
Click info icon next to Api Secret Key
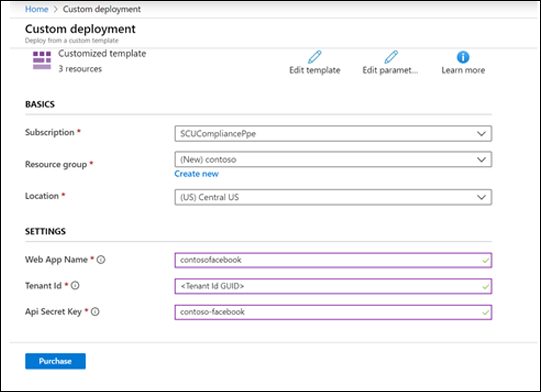(95, 312)
